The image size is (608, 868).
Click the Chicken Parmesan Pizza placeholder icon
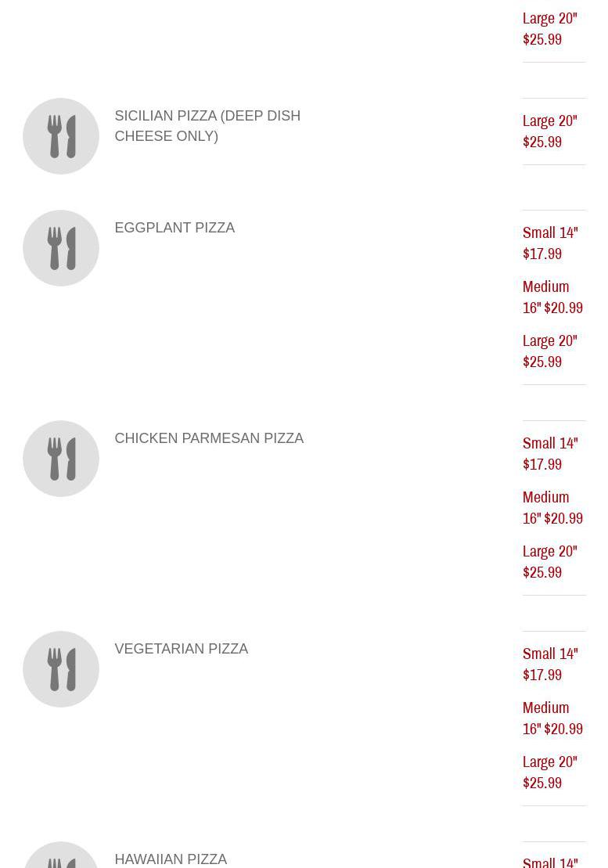tap(61, 459)
